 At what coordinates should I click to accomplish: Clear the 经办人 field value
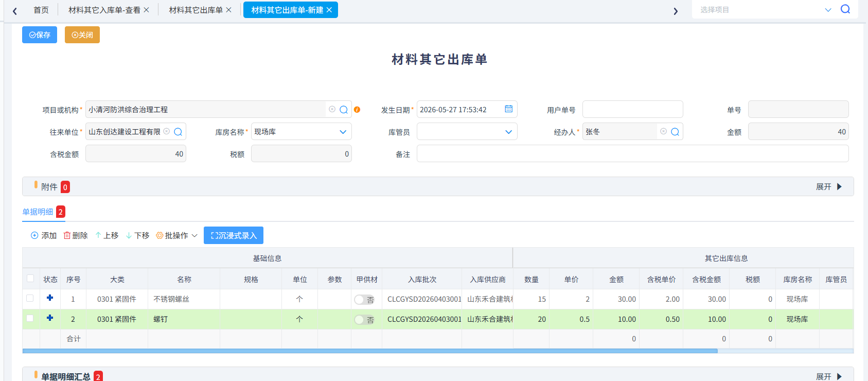663,131
